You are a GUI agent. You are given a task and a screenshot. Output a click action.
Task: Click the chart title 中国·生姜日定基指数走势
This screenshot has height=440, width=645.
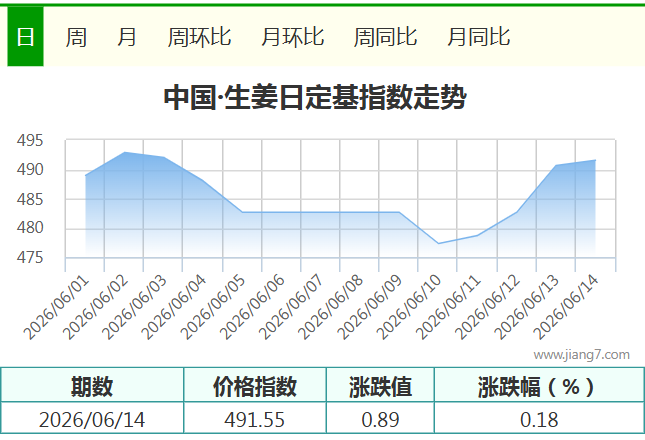[315, 97]
